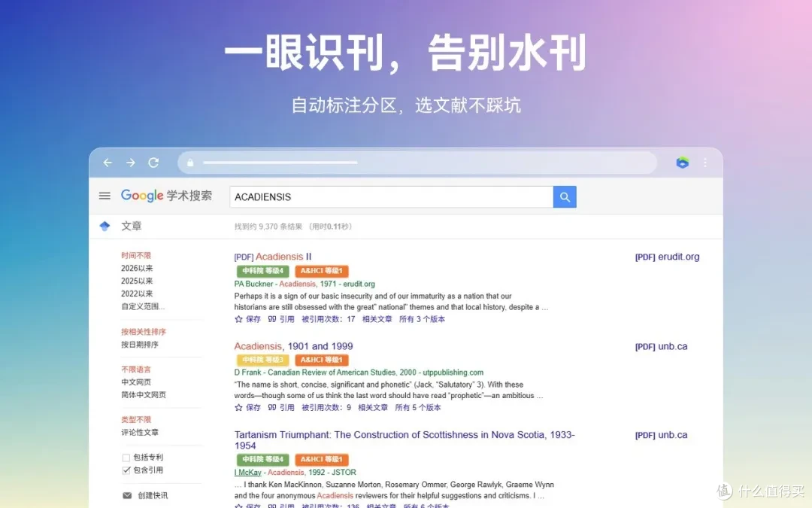Click the envelope icon for 创建快讯
This screenshot has width=812, height=508.
(127, 495)
